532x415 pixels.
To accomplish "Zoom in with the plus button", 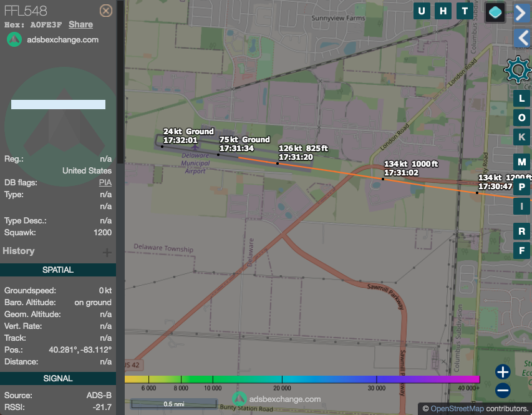I will pos(503,372).
